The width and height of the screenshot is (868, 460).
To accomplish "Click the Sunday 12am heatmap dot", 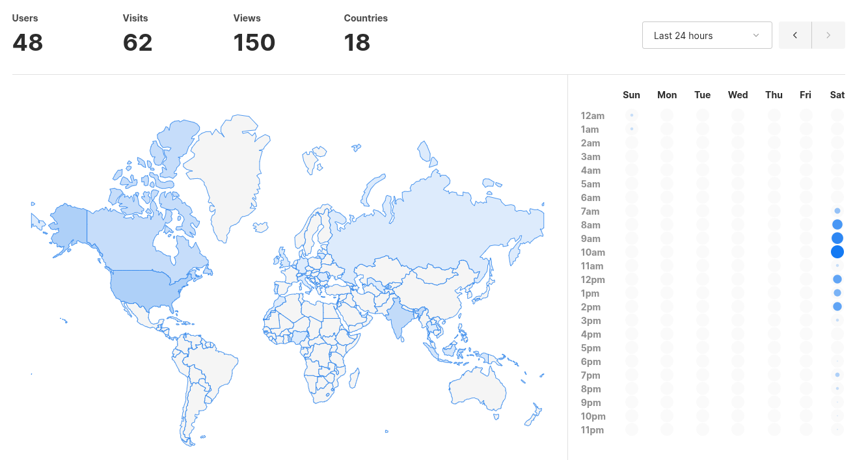I will [632, 115].
